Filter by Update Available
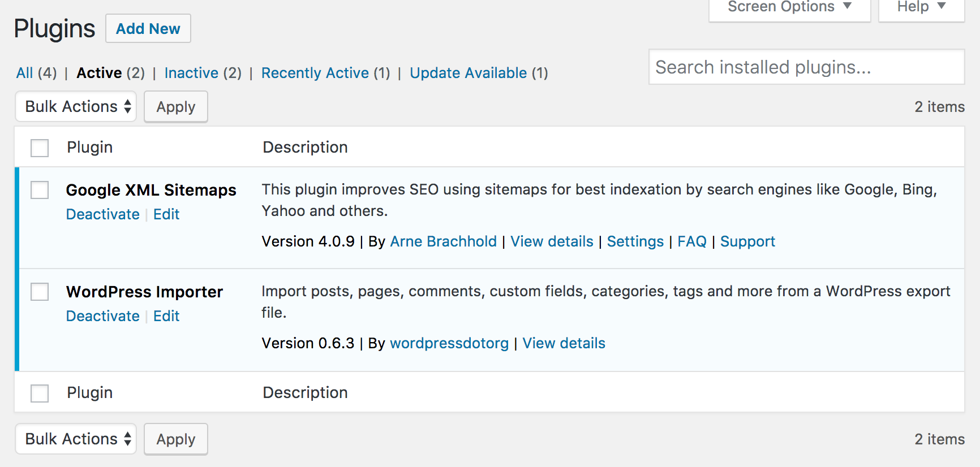Image resolution: width=980 pixels, height=467 pixels. coord(468,73)
